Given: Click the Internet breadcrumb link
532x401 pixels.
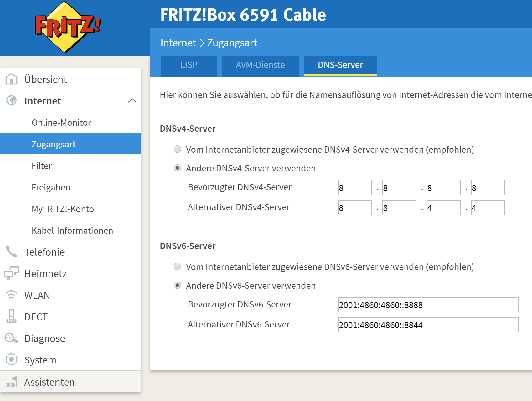Looking at the screenshot, I should tap(178, 43).
